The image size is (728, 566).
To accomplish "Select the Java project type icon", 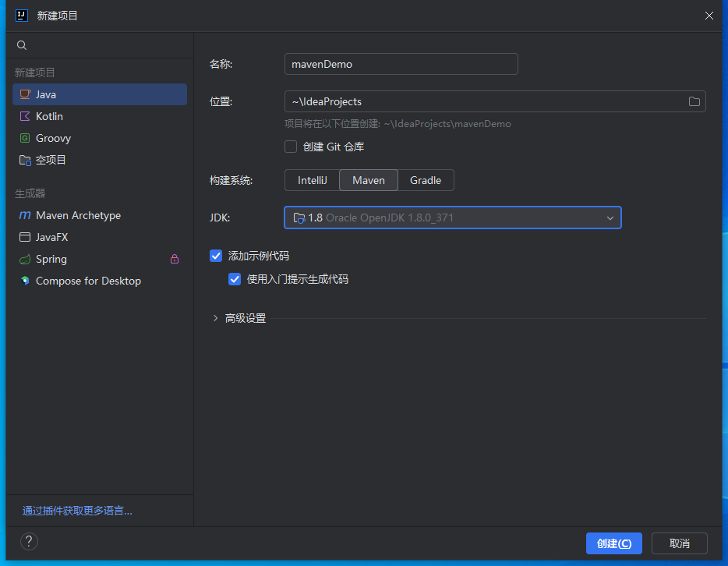I will click(26, 94).
